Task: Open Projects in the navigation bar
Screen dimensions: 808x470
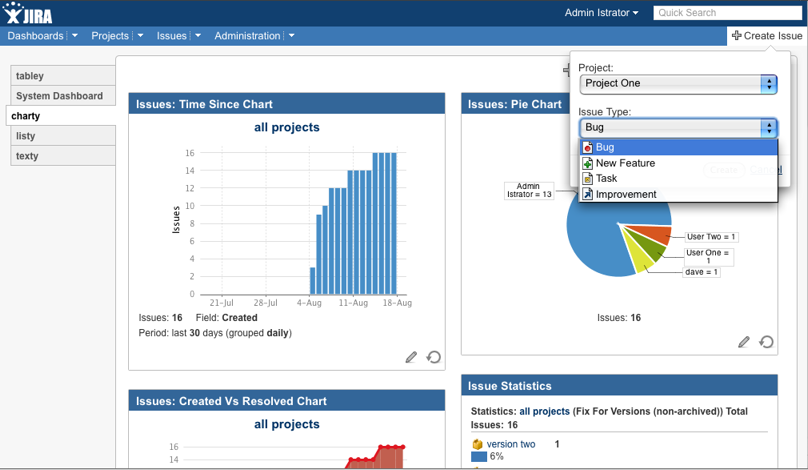Action: coord(110,36)
